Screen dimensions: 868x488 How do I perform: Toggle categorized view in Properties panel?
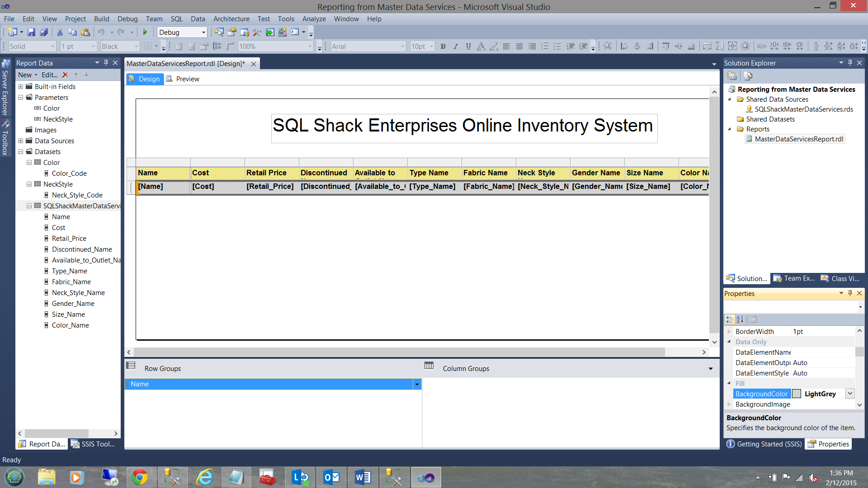[730, 319]
